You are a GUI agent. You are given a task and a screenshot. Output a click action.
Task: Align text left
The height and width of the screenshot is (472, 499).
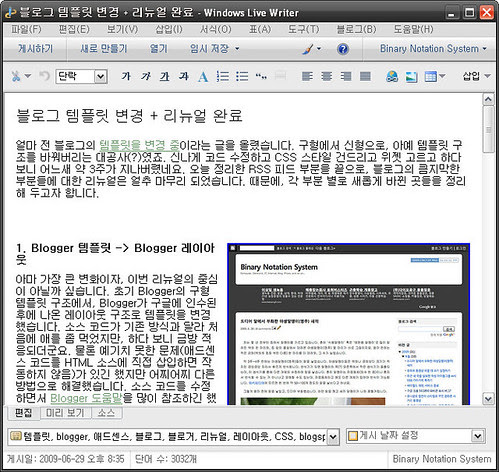[307, 76]
